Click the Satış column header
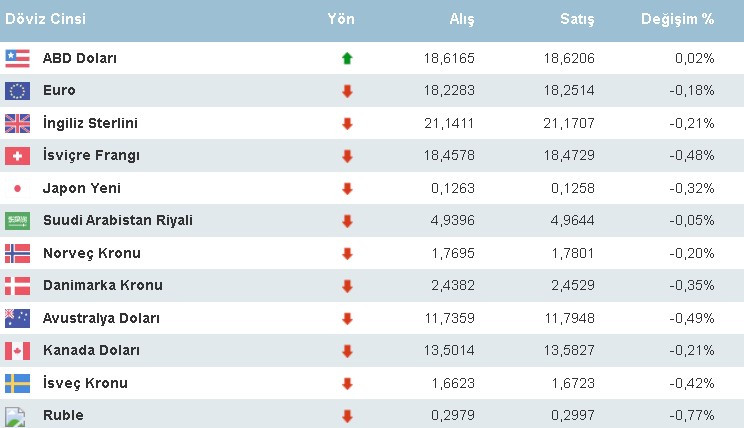Screen dimensions: 744x428 click(x=578, y=19)
